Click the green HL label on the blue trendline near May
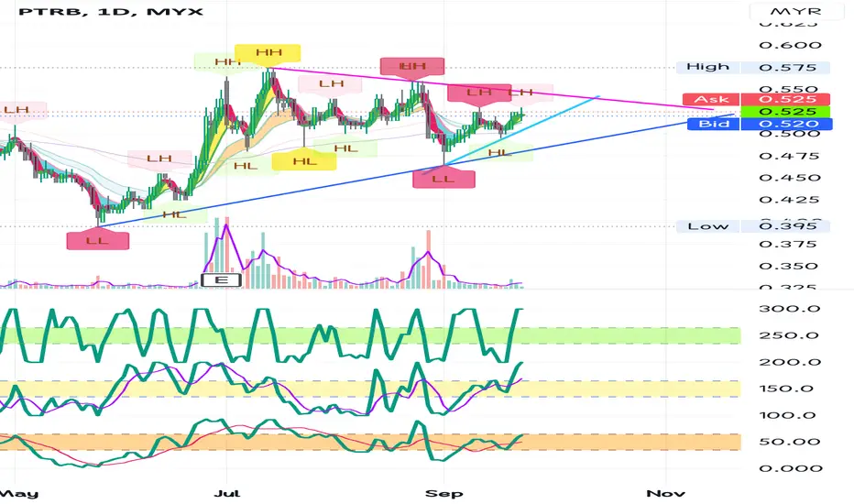The width and height of the screenshot is (854, 504). 174,214
